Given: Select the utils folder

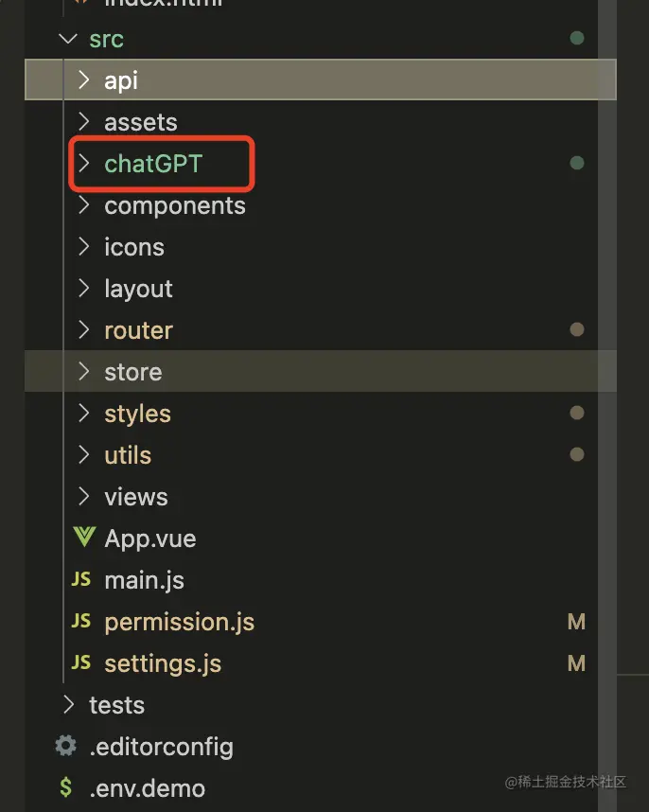Looking at the screenshot, I should click(x=128, y=455).
